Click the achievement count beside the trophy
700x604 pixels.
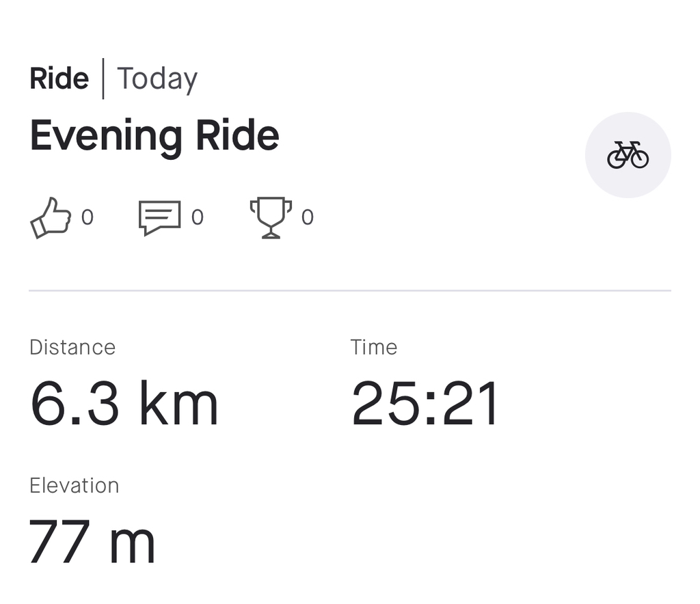tap(308, 217)
